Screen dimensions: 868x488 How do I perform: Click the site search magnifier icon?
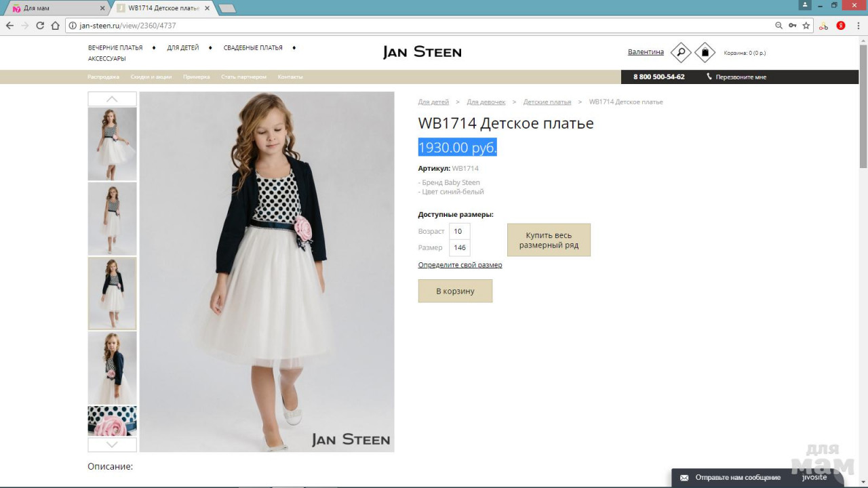click(x=680, y=52)
